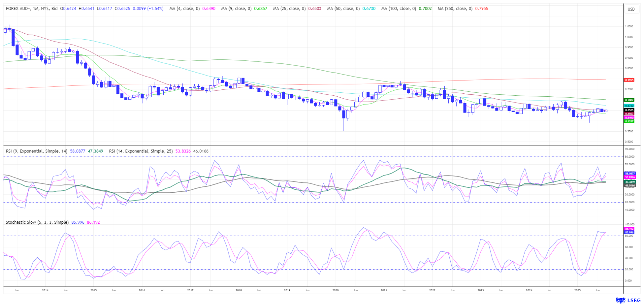This screenshot has width=644, height=304.
Task: Select the MA (9, close, 0) legend
Action: pos(237,9)
